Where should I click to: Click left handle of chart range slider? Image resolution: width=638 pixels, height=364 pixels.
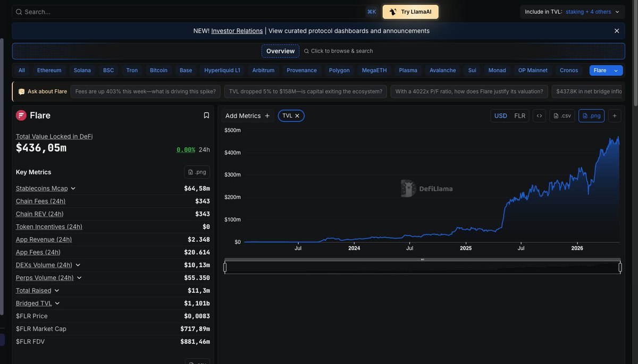click(225, 267)
